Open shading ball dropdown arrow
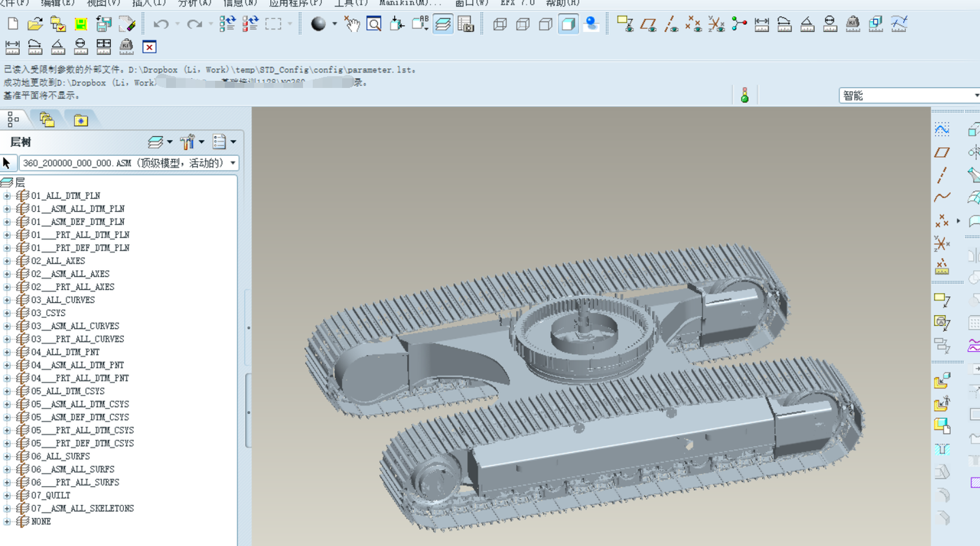Viewport: 980px width, 546px height. click(x=334, y=25)
